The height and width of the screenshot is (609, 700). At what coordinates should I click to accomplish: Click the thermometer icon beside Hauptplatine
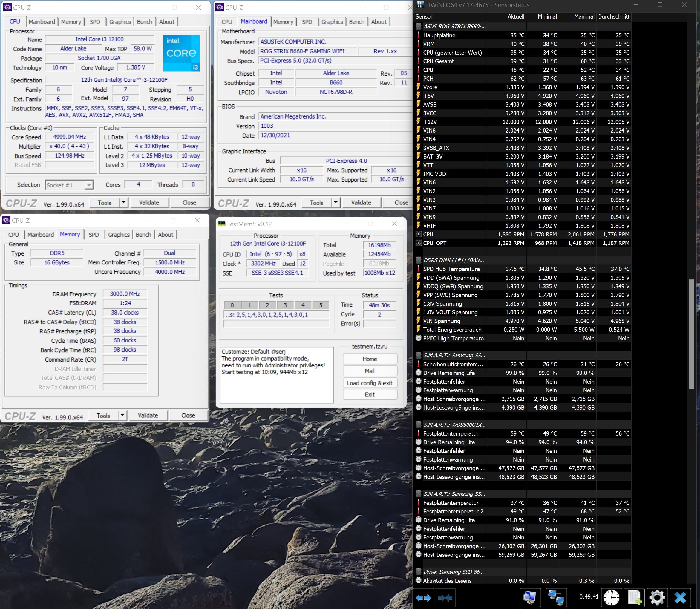coord(418,35)
